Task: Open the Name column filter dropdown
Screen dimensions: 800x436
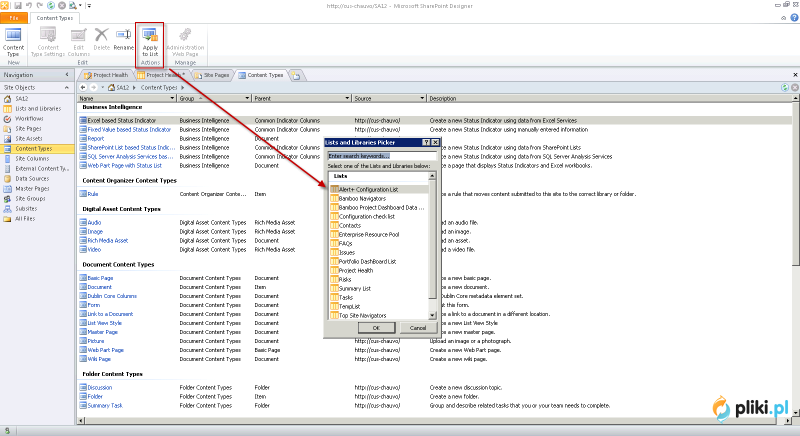Action: pyautogui.click(x=172, y=98)
